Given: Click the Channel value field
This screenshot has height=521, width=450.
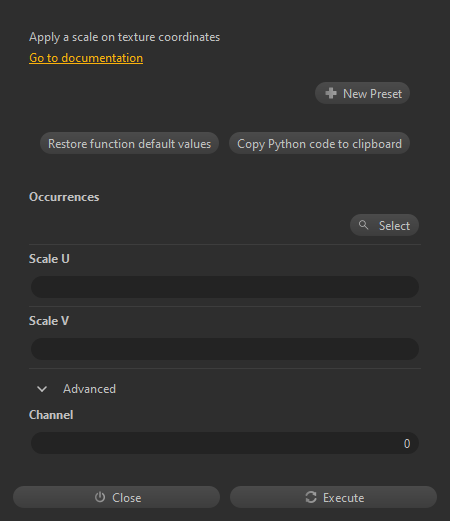Looking at the screenshot, I should tap(225, 443).
